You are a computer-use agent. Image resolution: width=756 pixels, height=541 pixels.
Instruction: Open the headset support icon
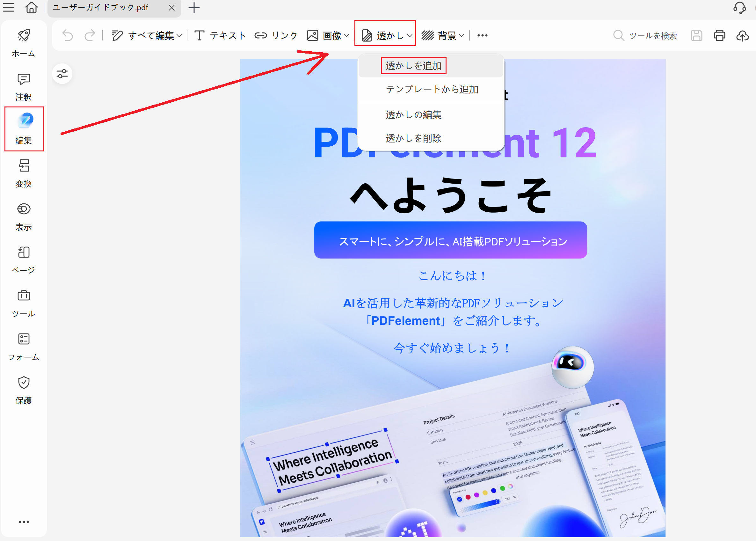click(x=739, y=7)
